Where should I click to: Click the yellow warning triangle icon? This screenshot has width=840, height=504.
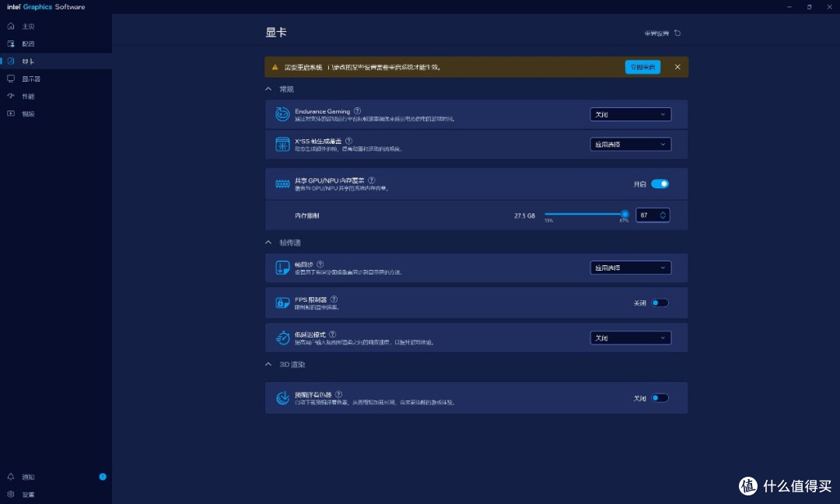(275, 68)
